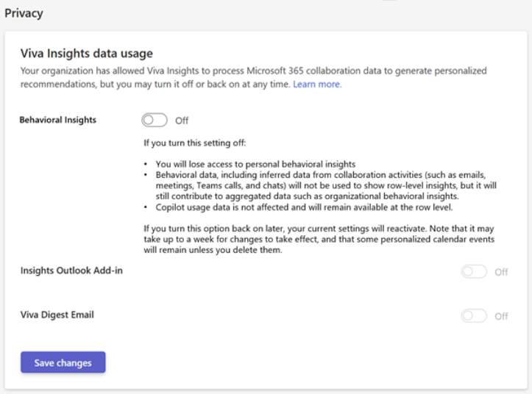Viewport: 532px width, 394px height.
Task: Toggle the Viva Digest Email switch
Action: (x=473, y=316)
